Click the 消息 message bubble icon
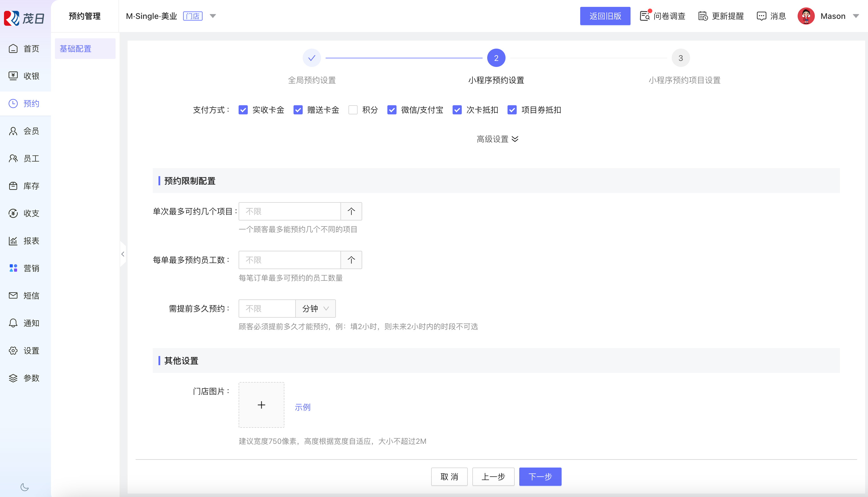868x497 pixels. [x=761, y=16]
